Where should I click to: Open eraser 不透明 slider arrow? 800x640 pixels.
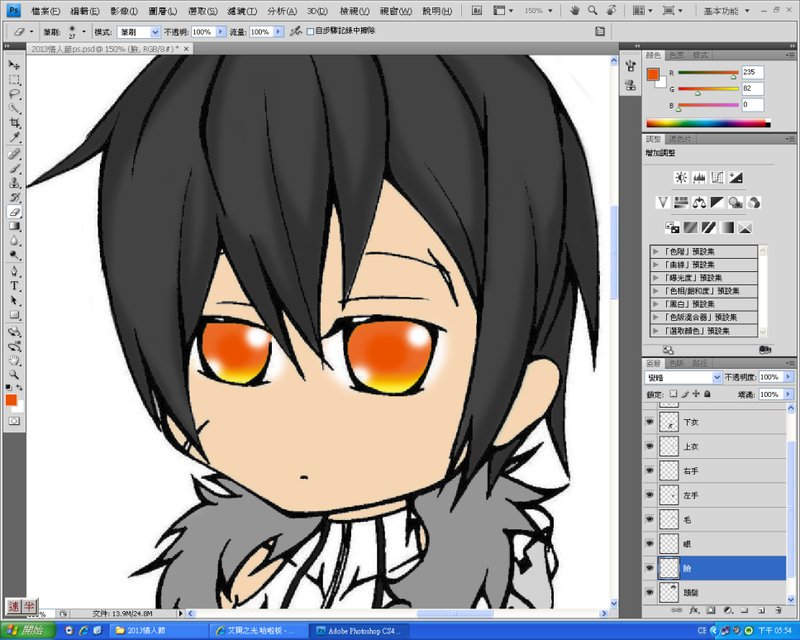click(221, 32)
